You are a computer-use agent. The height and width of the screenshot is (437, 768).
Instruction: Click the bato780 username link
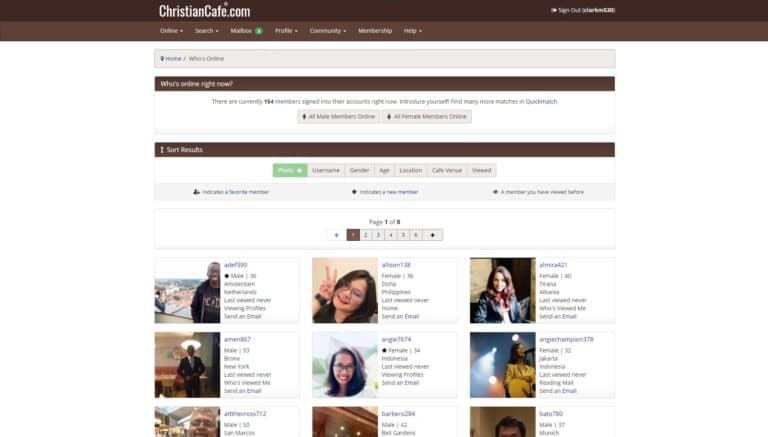(551, 414)
